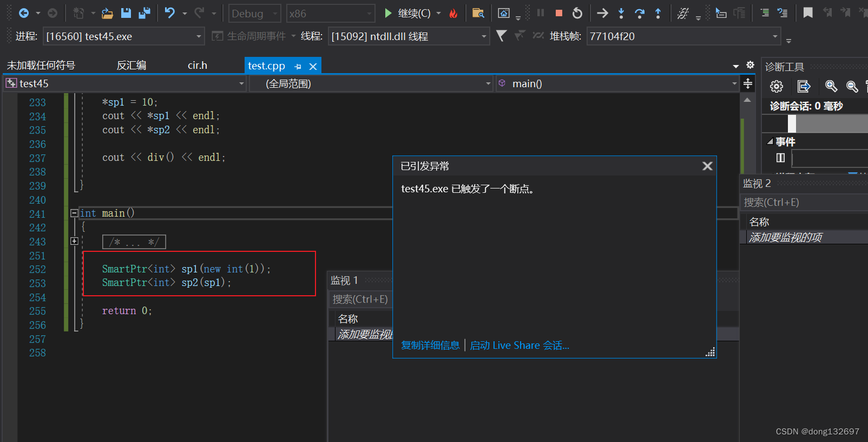Open the thread dropdown showing ntdll.dll
868x442 pixels.
[409, 36]
